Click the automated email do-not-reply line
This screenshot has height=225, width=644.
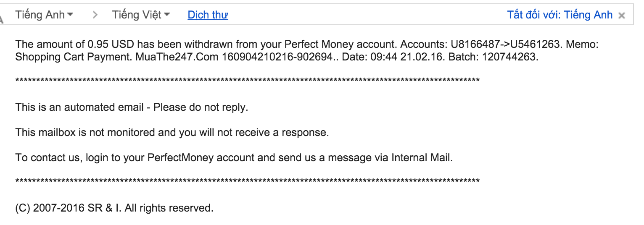click(x=132, y=107)
